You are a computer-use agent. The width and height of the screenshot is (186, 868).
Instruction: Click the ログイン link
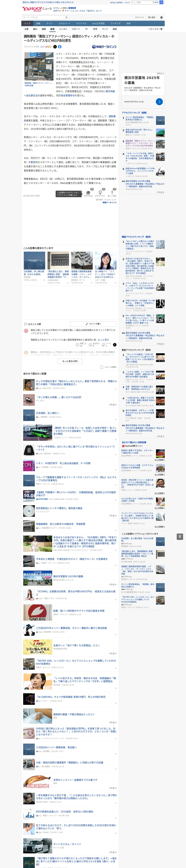[x=57, y=11]
